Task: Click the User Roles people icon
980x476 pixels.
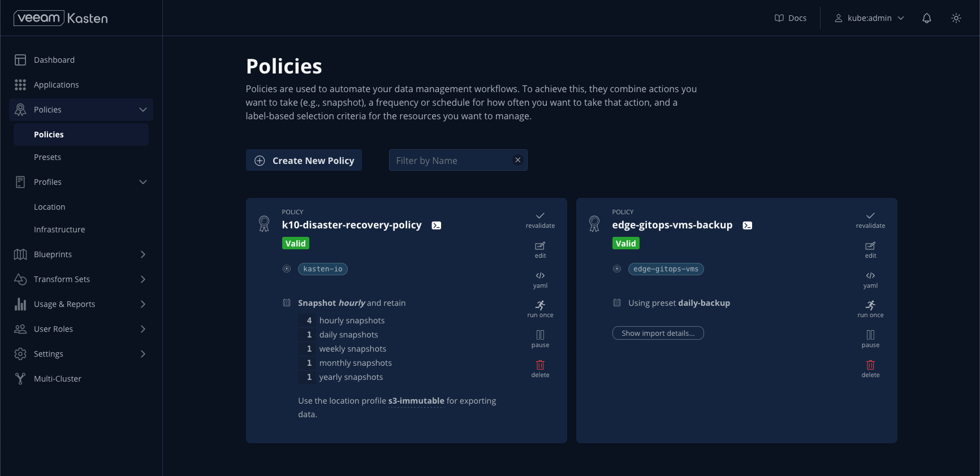Action: [x=20, y=329]
